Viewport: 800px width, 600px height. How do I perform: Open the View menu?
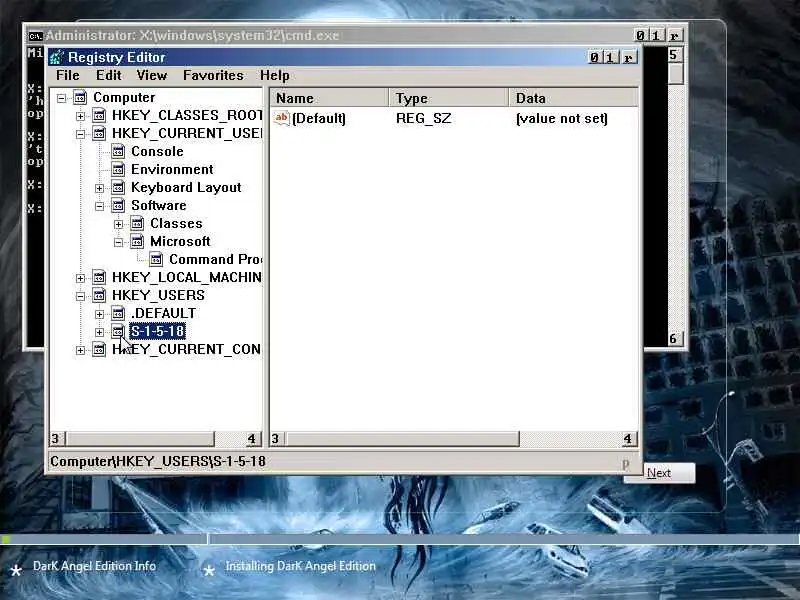(152, 76)
